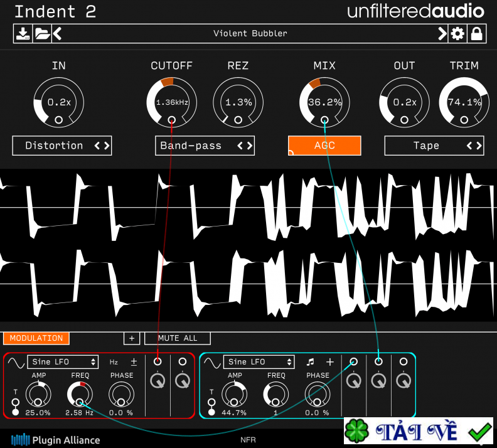Open the Band-pass filter type selector
Image resolution: width=497 pixels, height=448 pixels.
click(x=205, y=146)
